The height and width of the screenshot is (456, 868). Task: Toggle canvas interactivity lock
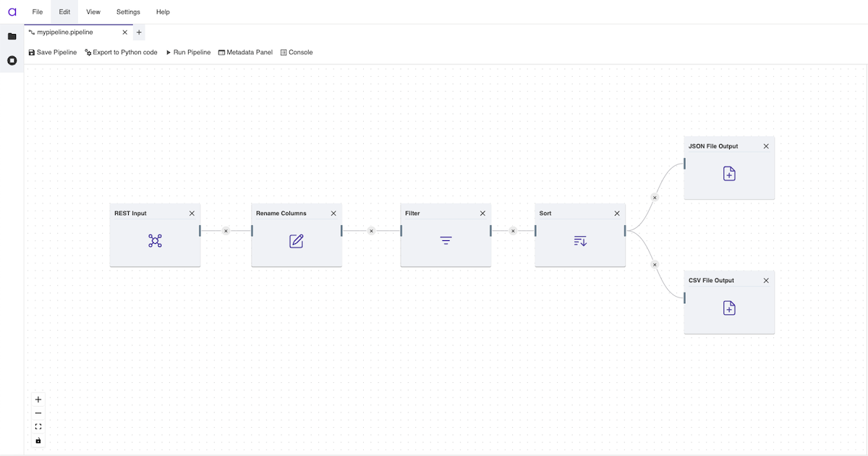[x=38, y=440]
